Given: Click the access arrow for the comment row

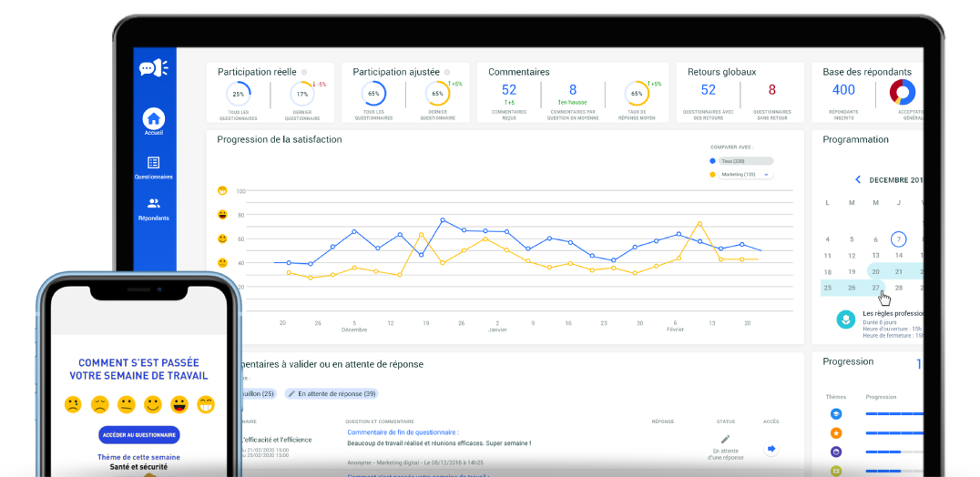Looking at the screenshot, I should 771,448.
